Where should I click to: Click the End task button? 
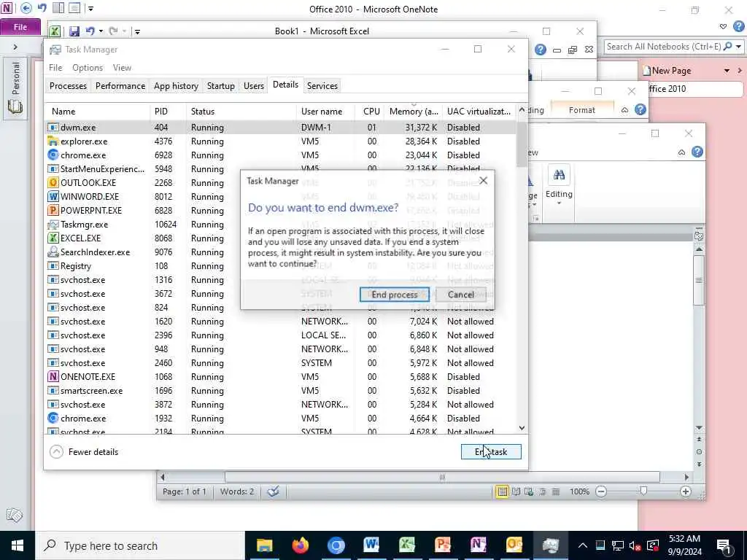point(491,452)
